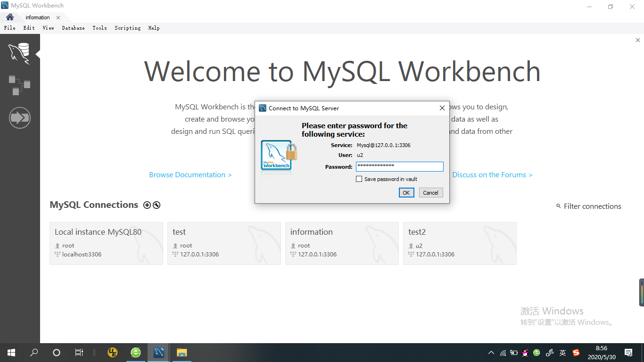Screen dimensions: 644x362
Task: Open Windows Start menu
Action: click(x=11, y=353)
